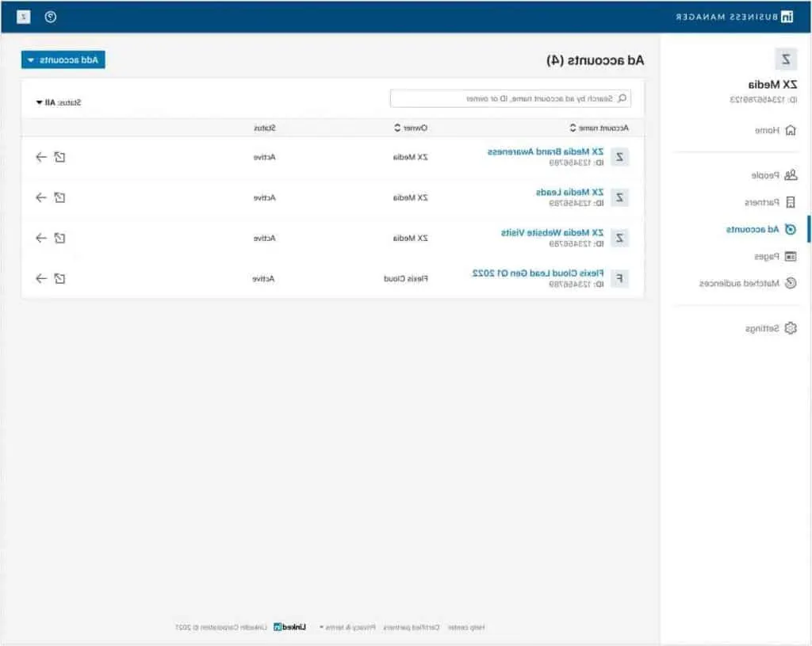This screenshot has height=646, width=812.
Task: Open Flexis Cloud Lead Gen in new window
Action: 60,278
